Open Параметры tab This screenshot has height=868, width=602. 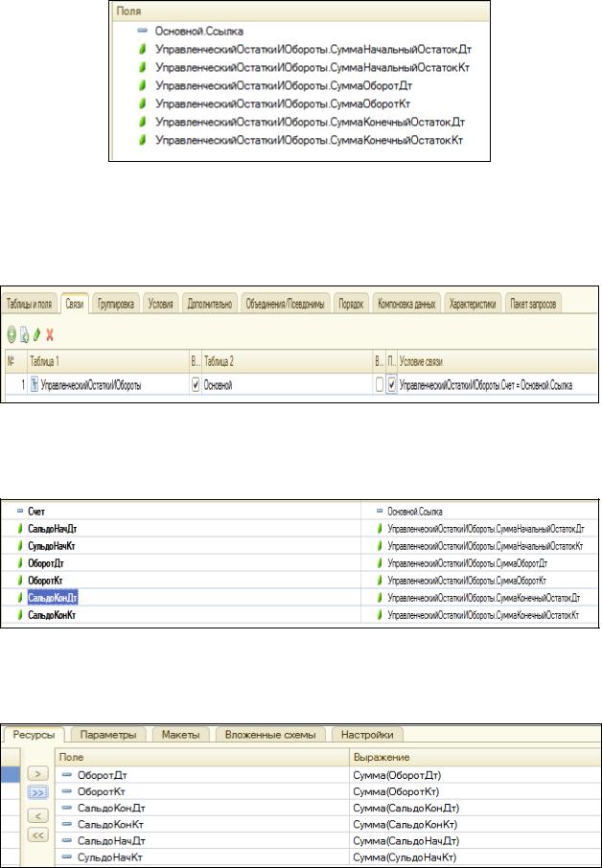(x=108, y=735)
